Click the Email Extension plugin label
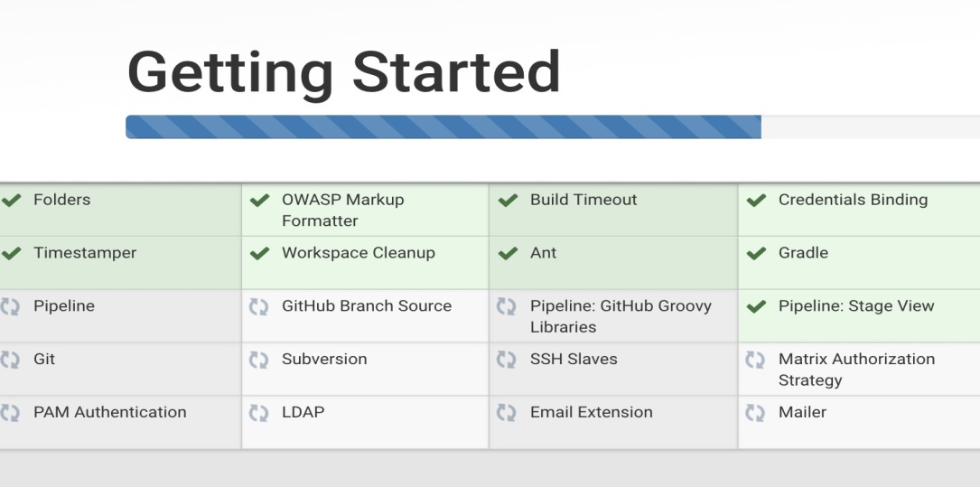 click(x=591, y=412)
